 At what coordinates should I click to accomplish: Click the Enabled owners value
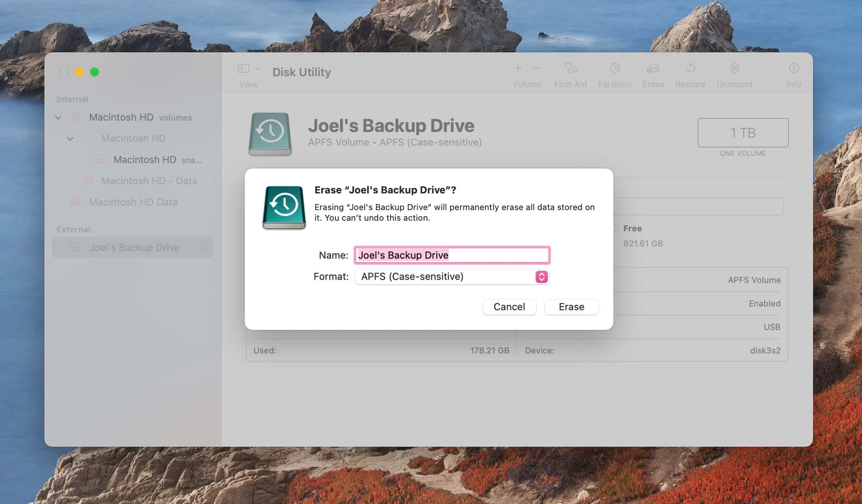tap(764, 303)
